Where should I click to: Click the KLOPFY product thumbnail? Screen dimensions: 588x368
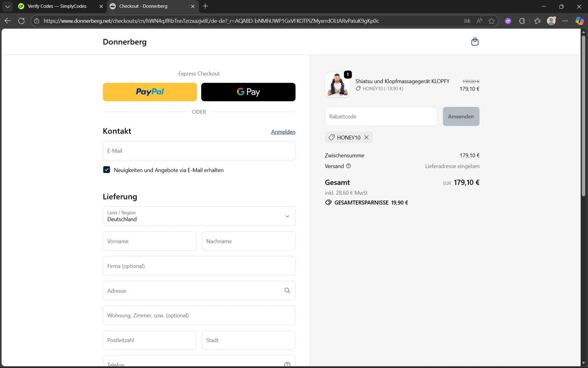(x=337, y=84)
